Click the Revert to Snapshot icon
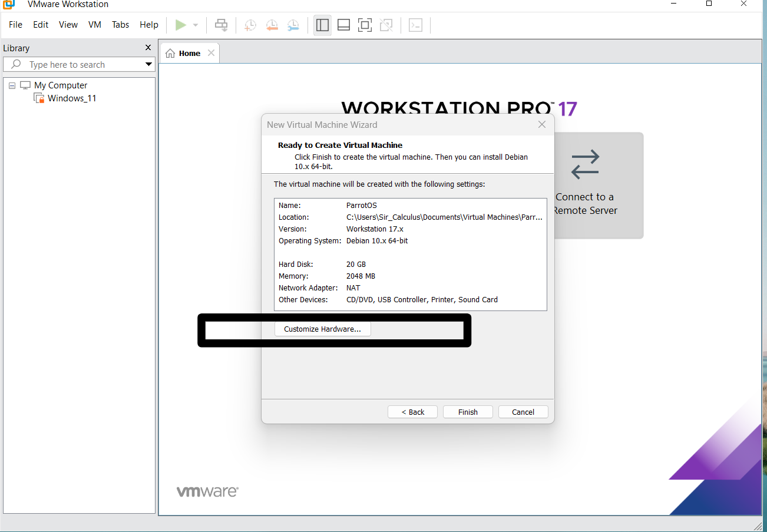Image resolution: width=767 pixels, height=532 pixels. pos(272,25)
